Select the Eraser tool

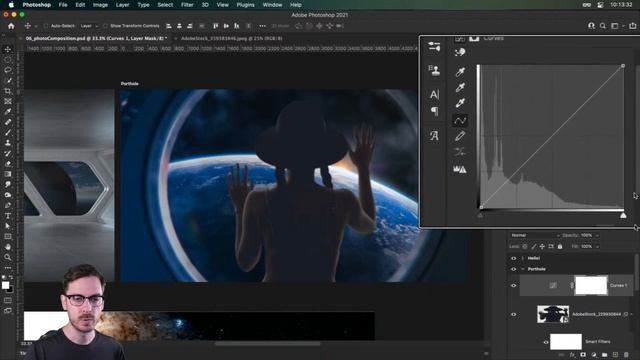point(8,164)
